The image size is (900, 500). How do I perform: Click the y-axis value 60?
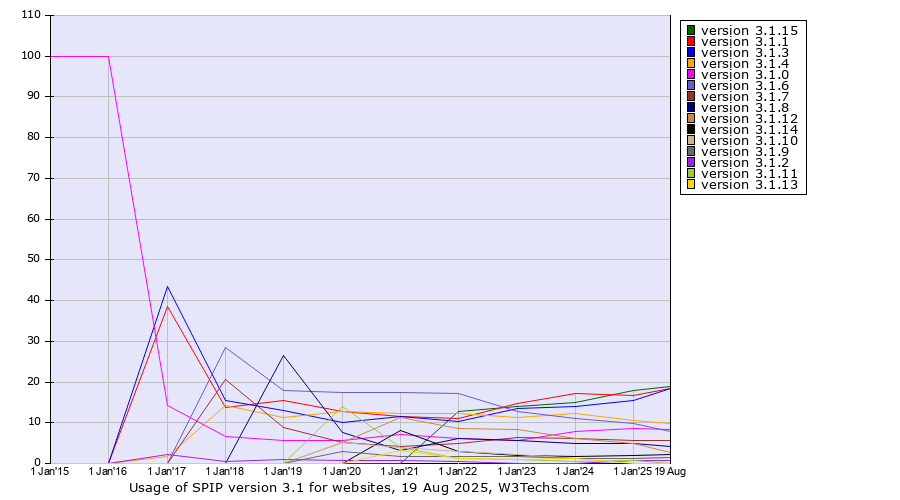click(x=34, y=218)
